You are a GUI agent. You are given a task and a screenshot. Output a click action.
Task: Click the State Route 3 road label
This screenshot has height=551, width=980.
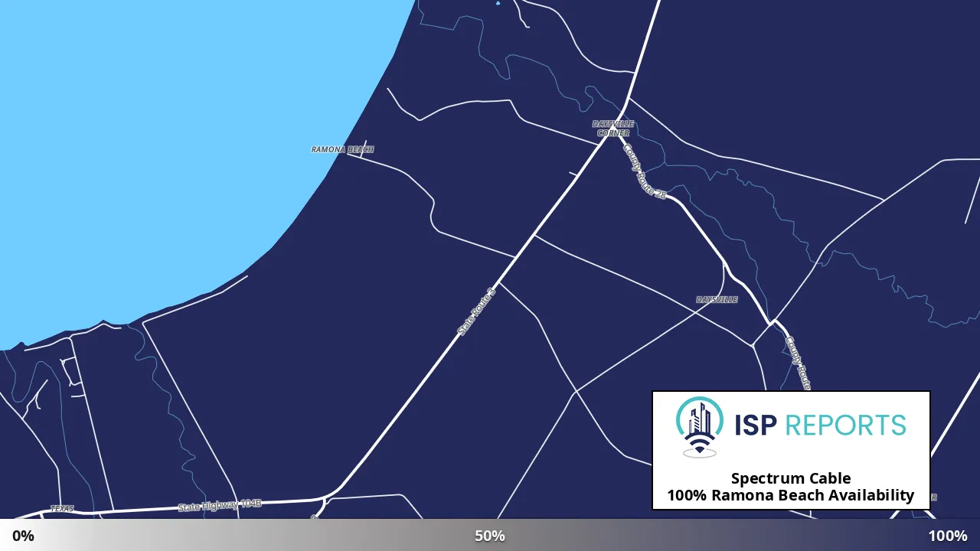[x=476, y=311]
